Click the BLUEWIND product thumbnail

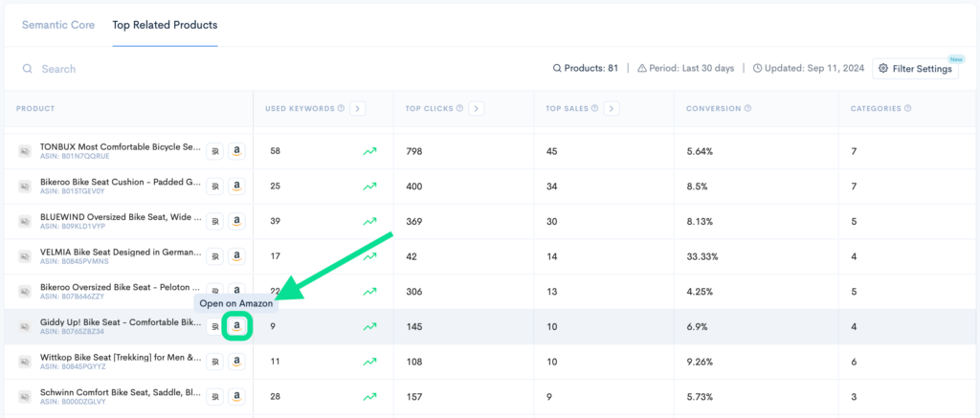25,221
